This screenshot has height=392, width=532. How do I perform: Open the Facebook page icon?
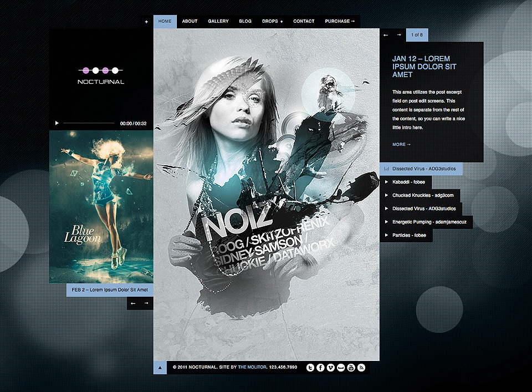tap(320, 368)
